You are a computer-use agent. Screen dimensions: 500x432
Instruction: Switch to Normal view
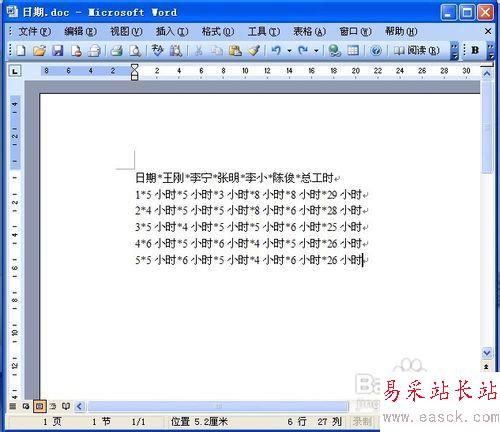(x=13, y=406)
